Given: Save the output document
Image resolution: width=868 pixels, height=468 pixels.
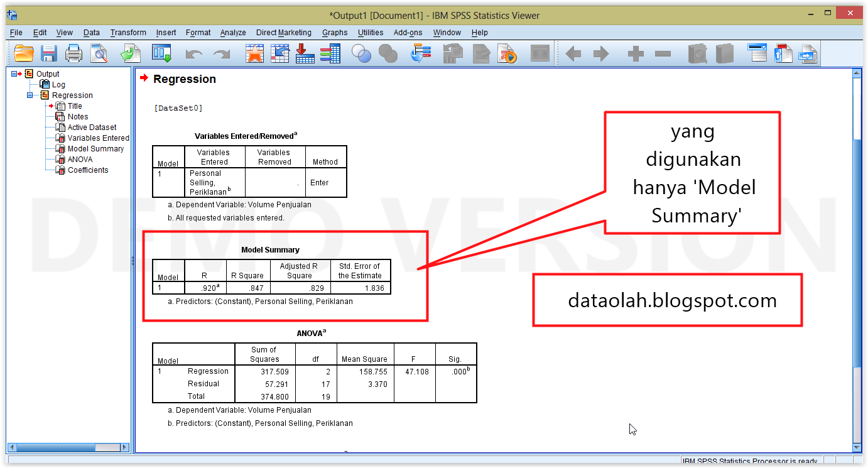Looking at the screenshot, I should (49, 54).
